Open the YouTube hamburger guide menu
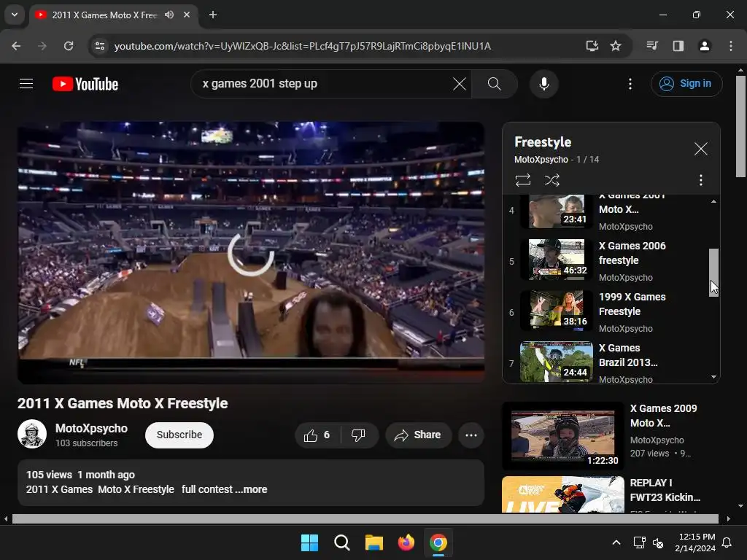The width and height of the screenshot is (747, 560). [26, 84]
